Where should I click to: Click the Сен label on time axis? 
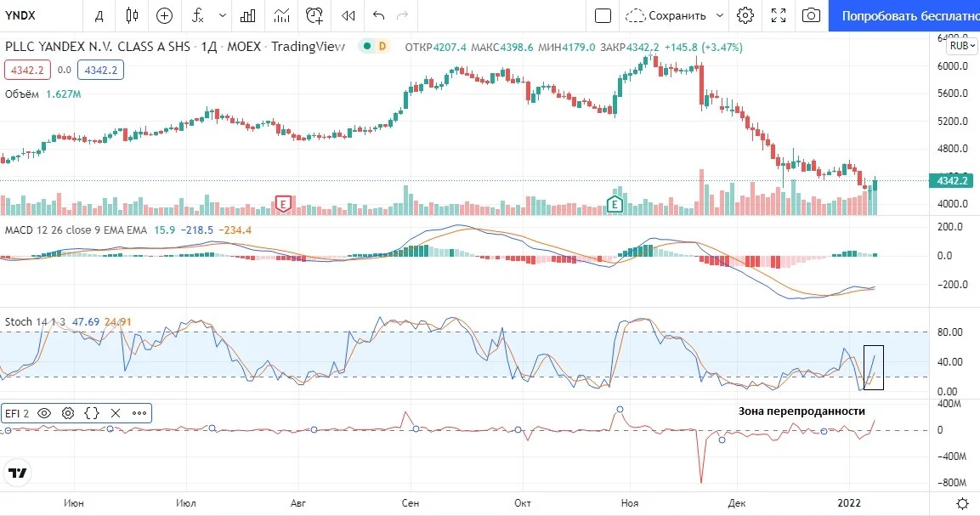coord(410,503)
